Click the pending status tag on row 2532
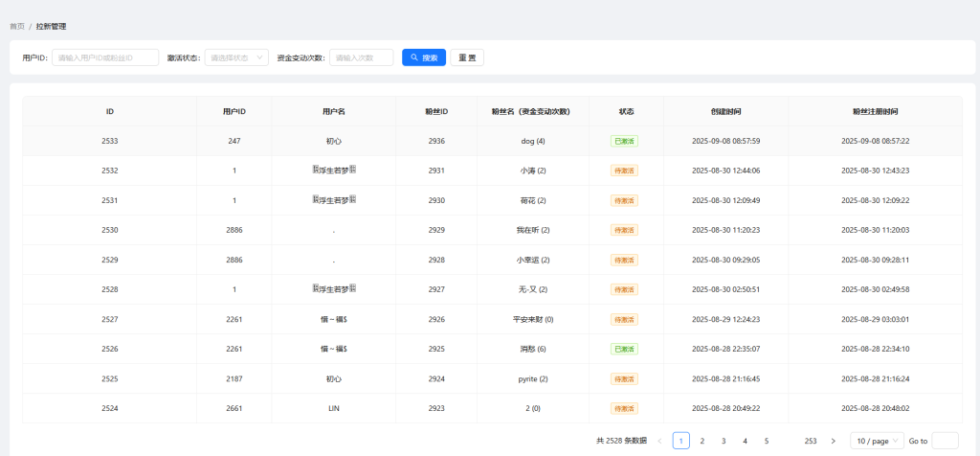This screenshot has width=980, height=456. pos(624,171)
